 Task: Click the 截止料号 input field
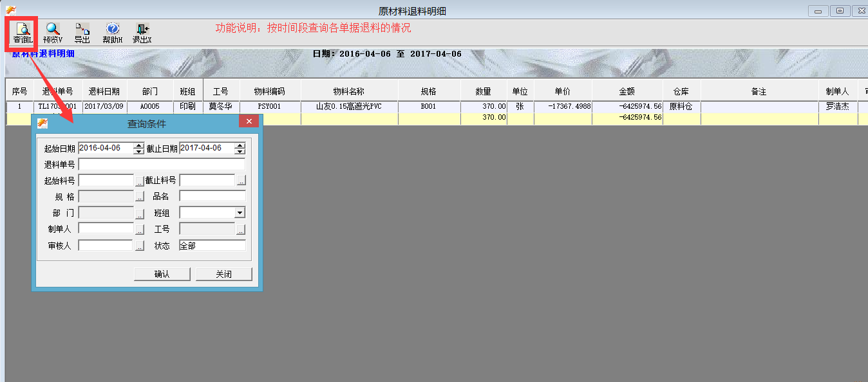tap(207, 181)
